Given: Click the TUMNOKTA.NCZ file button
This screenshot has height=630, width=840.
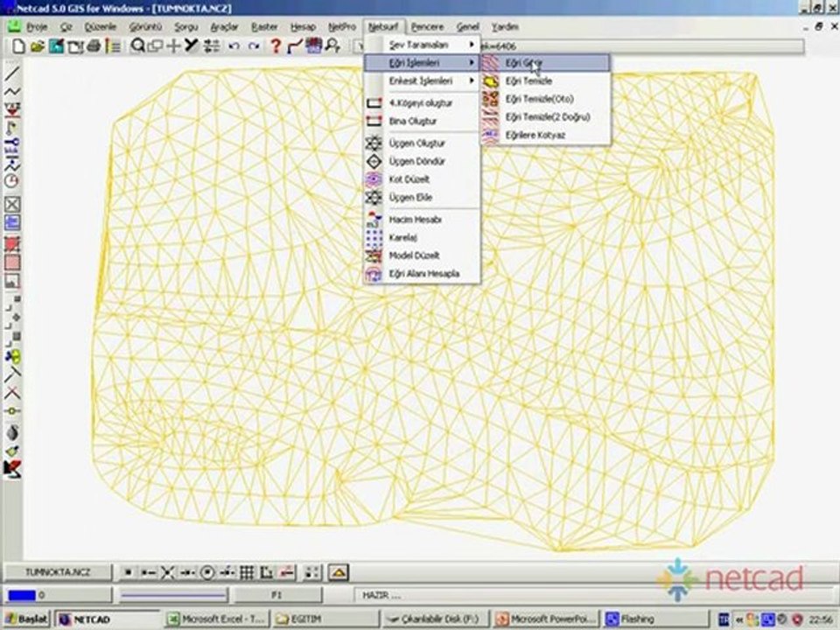Looking at the screenshot, I should point(58,572).
